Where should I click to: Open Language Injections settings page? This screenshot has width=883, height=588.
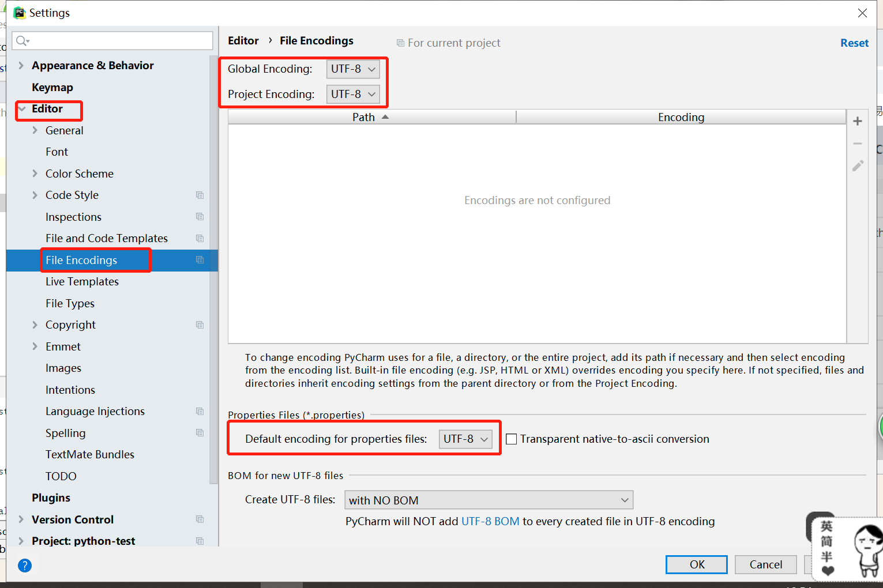(95, 412)
